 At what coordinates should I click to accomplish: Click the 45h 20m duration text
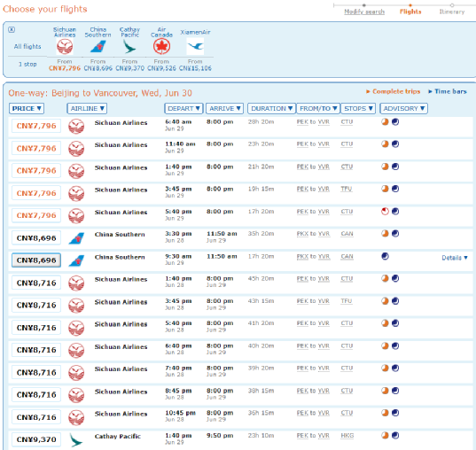(261, 278)
